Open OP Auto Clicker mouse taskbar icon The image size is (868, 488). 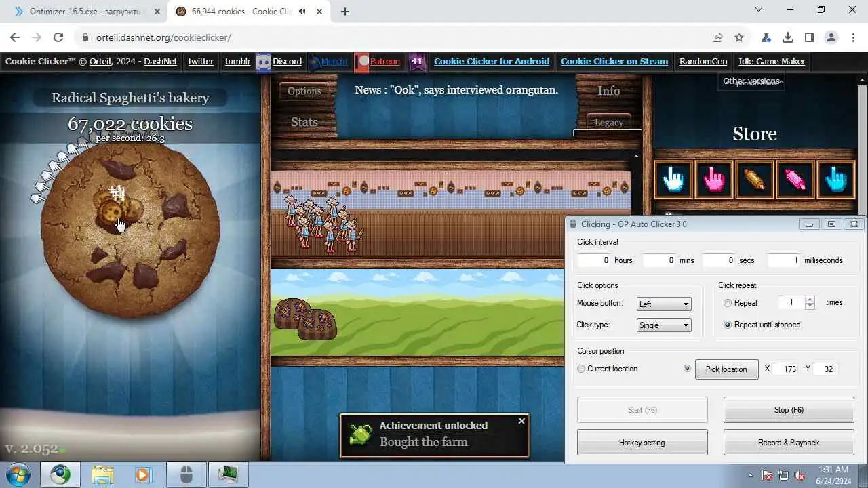(x=186, y=474)
